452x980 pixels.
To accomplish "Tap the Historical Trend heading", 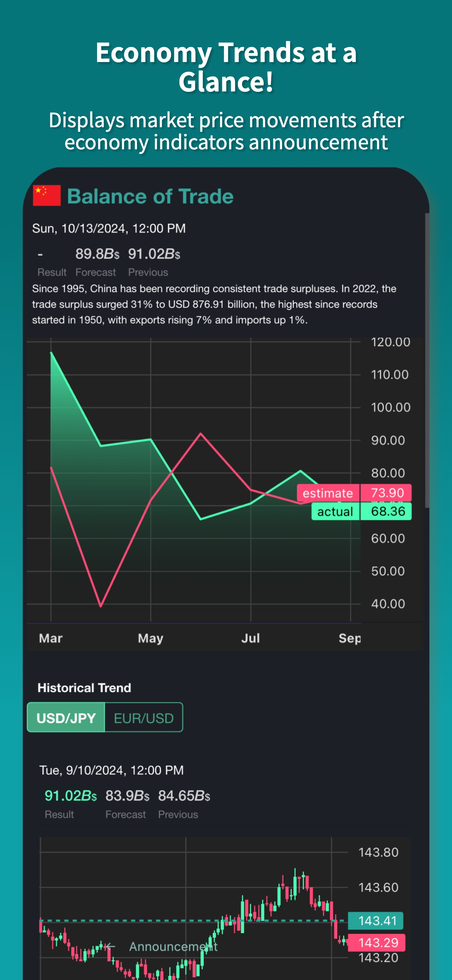I will (84, 687).
